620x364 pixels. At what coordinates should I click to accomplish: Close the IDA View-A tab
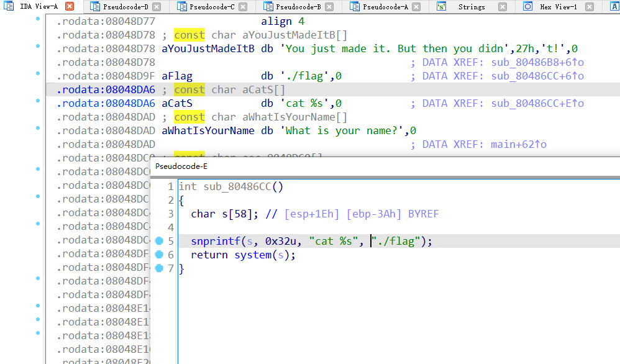click(70, 7)
